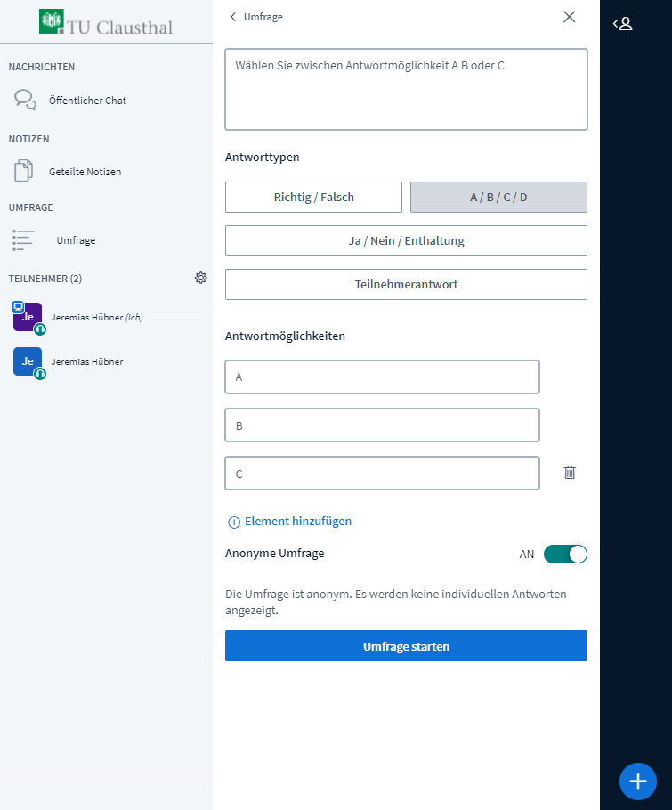Click Jeremias Hübner (Ich) avatar

click(28, 317)
